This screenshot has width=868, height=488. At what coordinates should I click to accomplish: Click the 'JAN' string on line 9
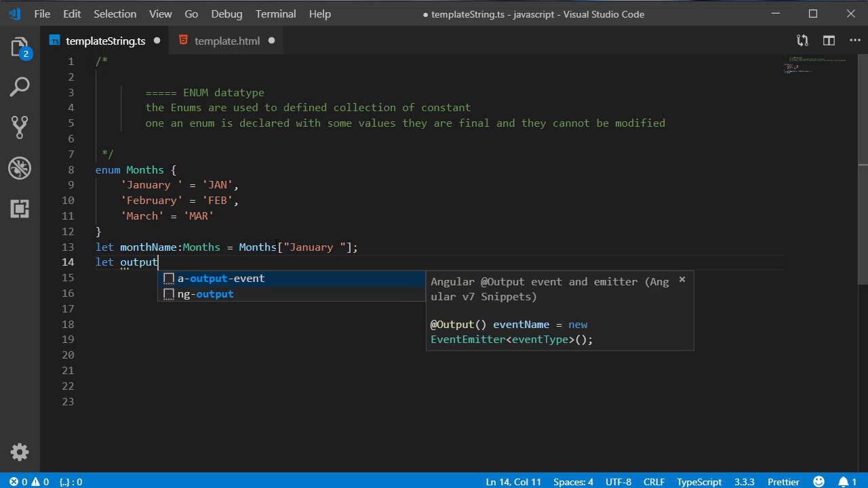click(217, 185)
